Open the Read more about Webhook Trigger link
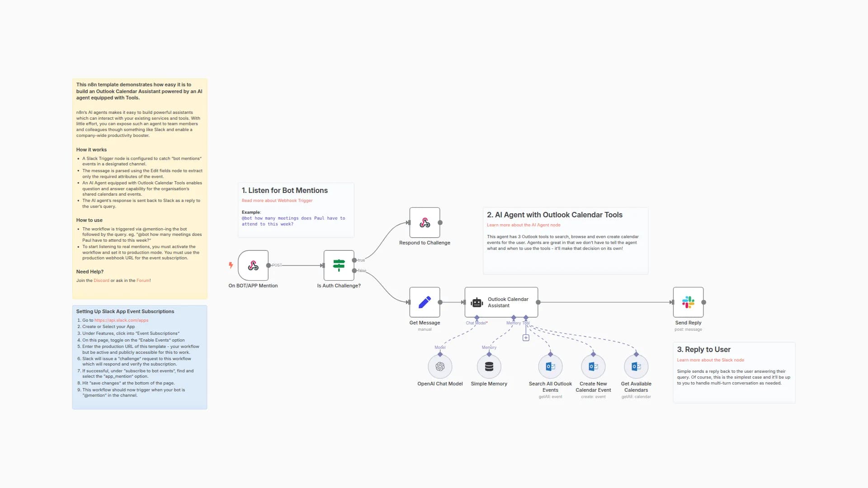This screenshot has height=488, width=868. point(277,201)
